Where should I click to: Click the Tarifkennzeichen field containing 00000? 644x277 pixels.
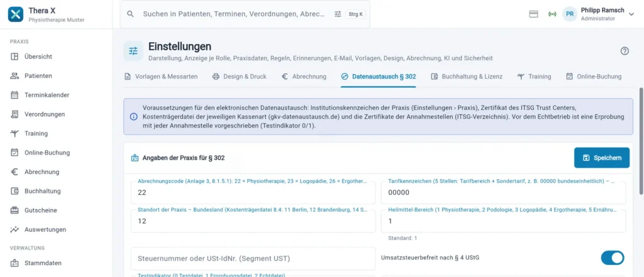tap(504, 192)
